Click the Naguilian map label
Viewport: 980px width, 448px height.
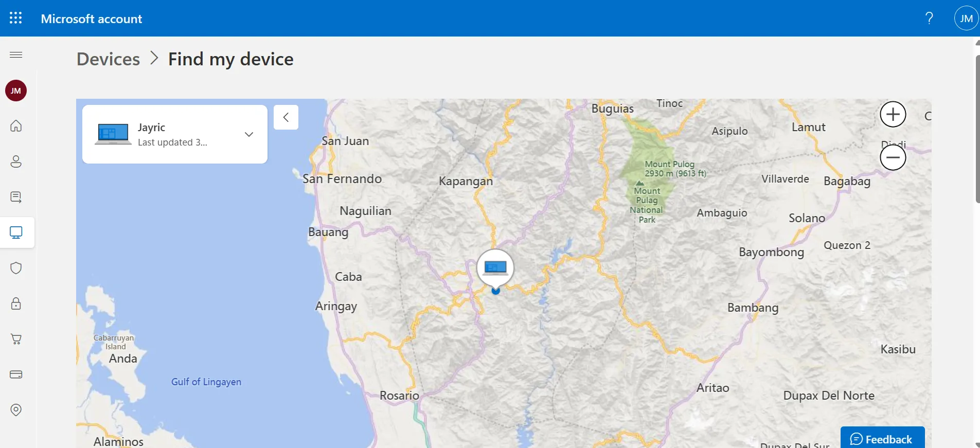(x=365, y=211)
